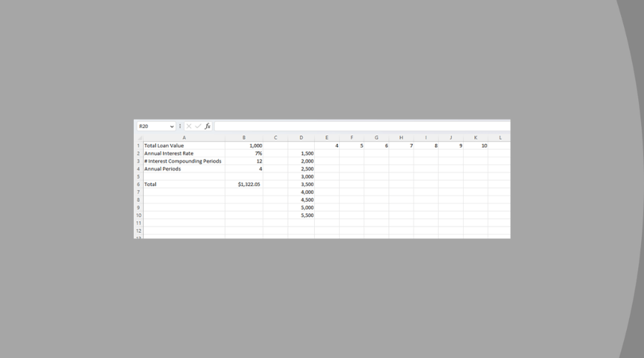The image size is (644, 358).
Task: Select the $1,322.05 total cell
Action: coord(244,185)
